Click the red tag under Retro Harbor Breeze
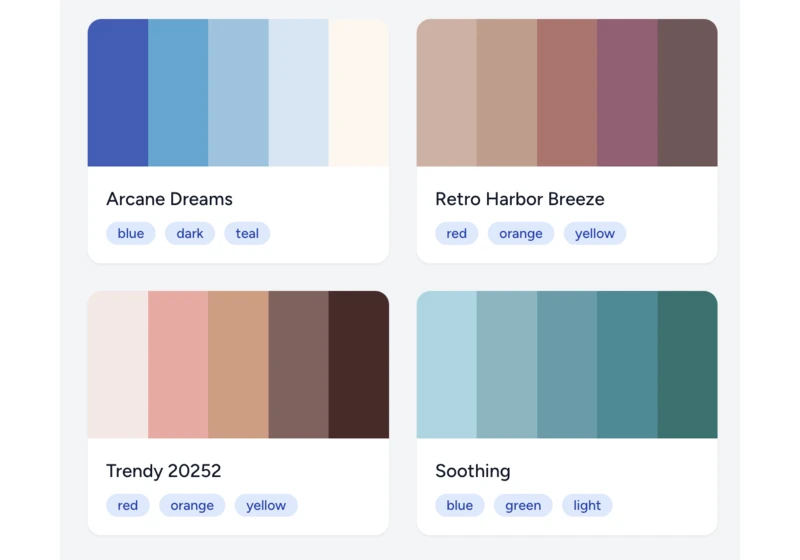This screenshot has height=560, width=800. [457, 233]
